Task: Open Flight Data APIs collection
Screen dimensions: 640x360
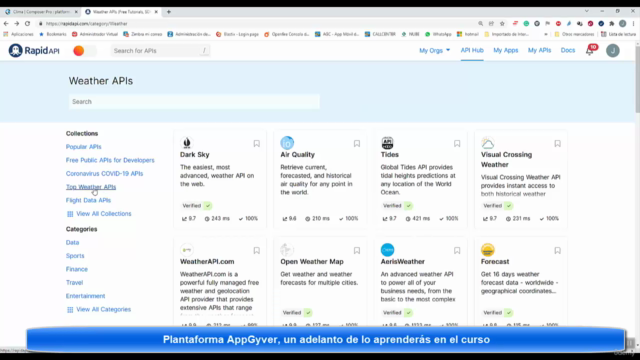Action: point(88,200)
